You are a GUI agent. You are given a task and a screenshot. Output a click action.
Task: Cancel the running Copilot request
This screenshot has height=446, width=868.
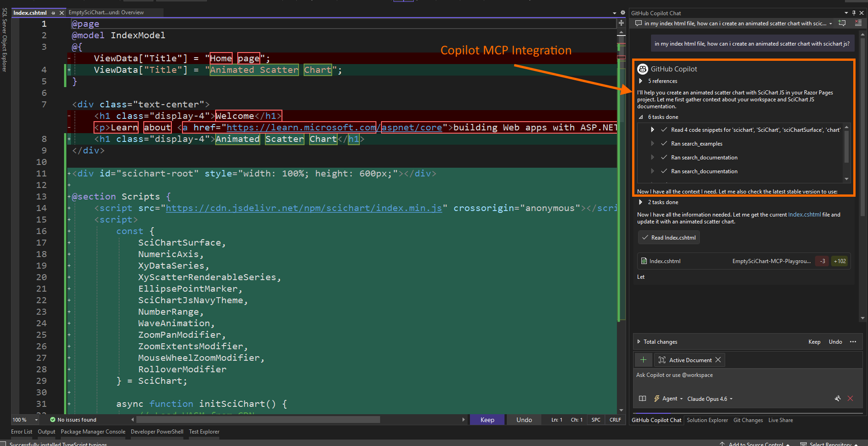click(850, 399)
